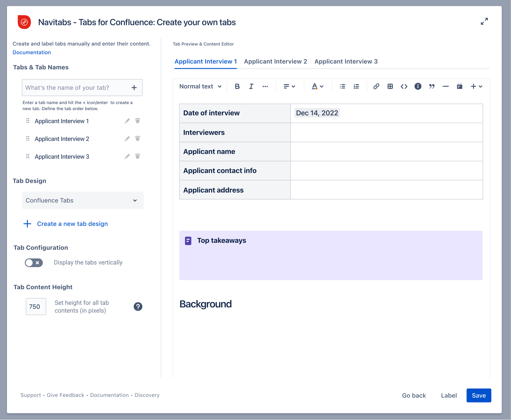Open the Documentation link under the description
The width and height of the screenshot is (511, 420).
32,52
